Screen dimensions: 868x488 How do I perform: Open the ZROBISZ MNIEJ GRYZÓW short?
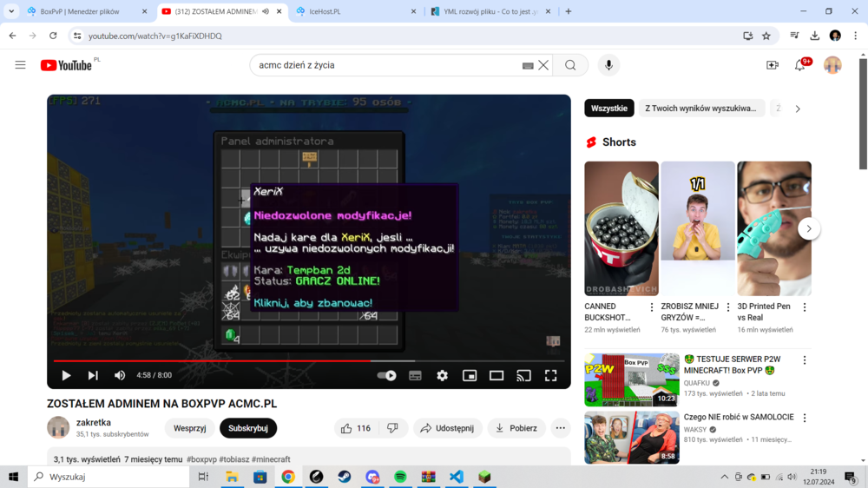pyautogui.click(x=698, y=228)
